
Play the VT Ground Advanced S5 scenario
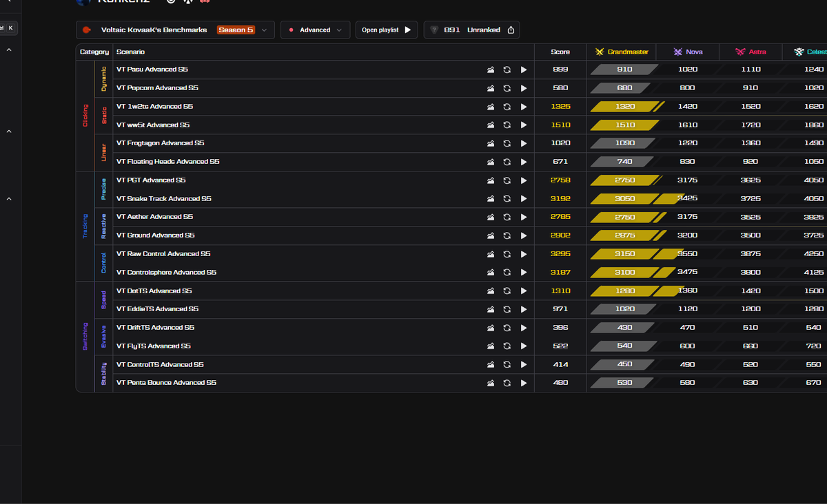pyautogui.click(x=524, y=235)
